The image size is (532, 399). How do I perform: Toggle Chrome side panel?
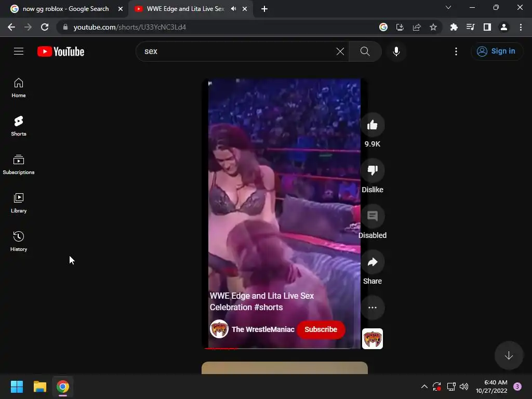(487, 27)
